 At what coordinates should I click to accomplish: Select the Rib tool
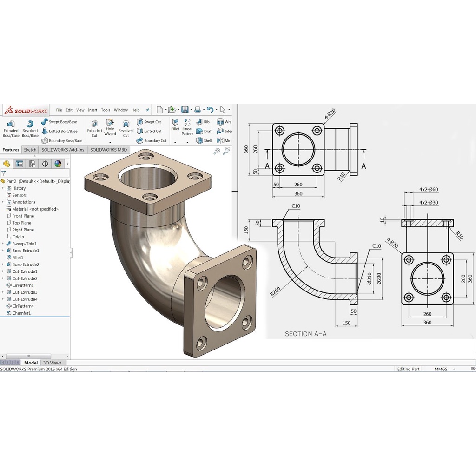point(203,121)
